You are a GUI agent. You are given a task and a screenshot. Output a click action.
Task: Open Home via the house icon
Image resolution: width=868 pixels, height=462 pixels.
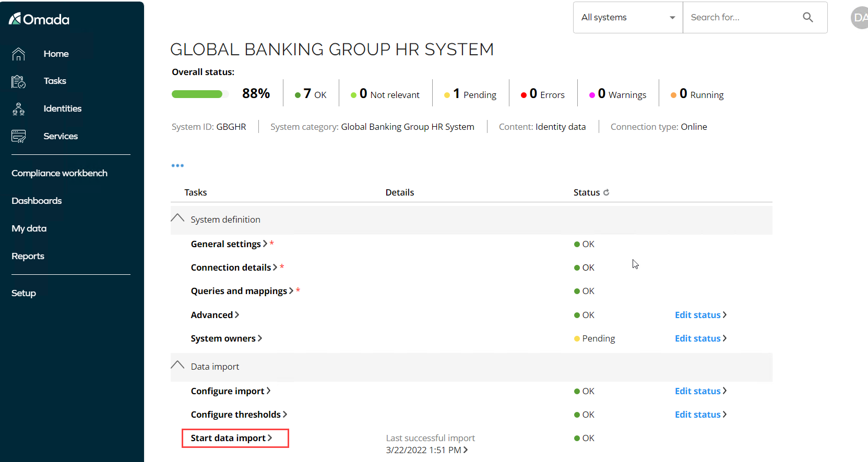18,54
